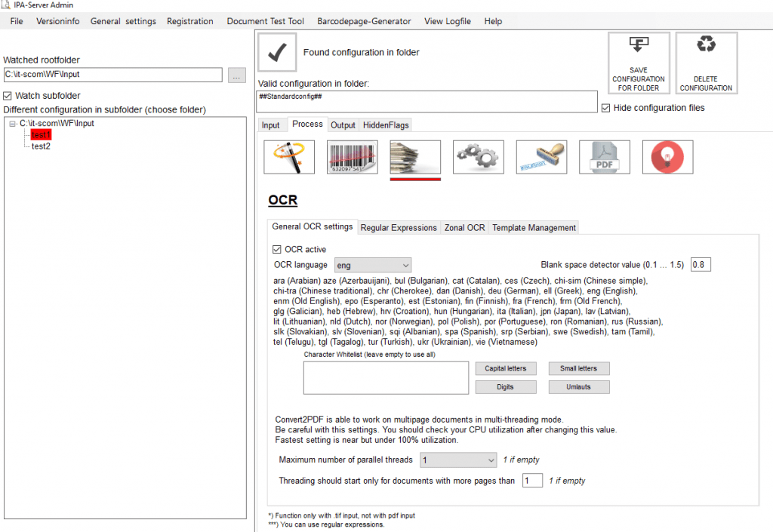Screen dimensions: 773x532
Task: Select the rubber stamp icon
Action: click(x=541, y=157)
